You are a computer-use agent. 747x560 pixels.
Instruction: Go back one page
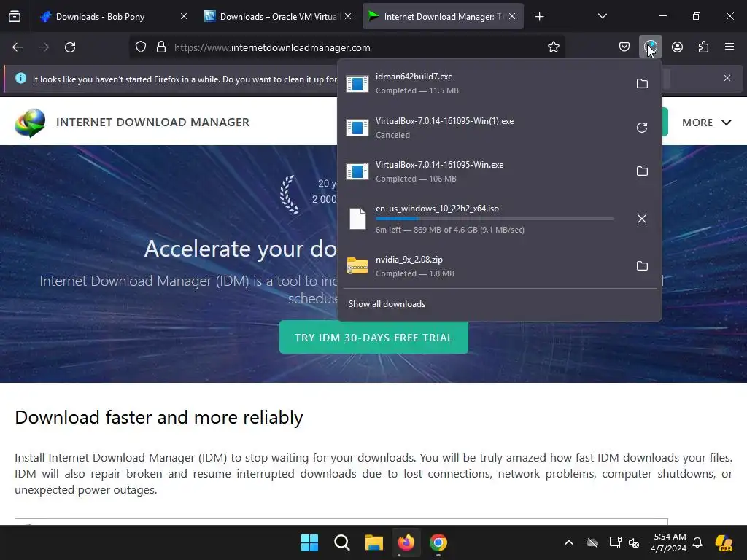pos(18,47)
